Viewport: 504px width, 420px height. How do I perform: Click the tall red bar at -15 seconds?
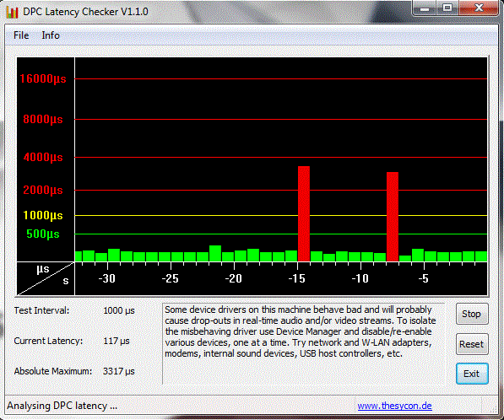click(304, 213)
